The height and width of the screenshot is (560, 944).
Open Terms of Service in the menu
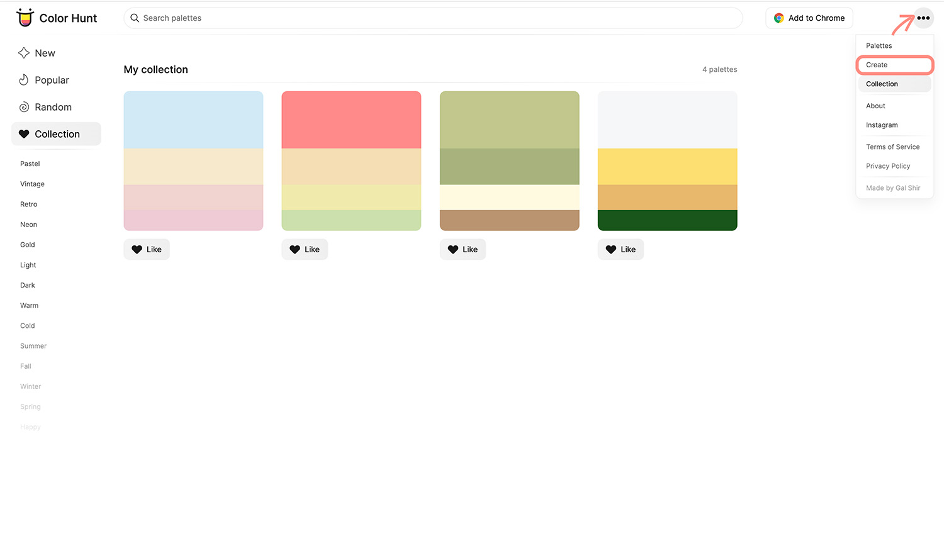pyautogui.click(x=894, y=147)
